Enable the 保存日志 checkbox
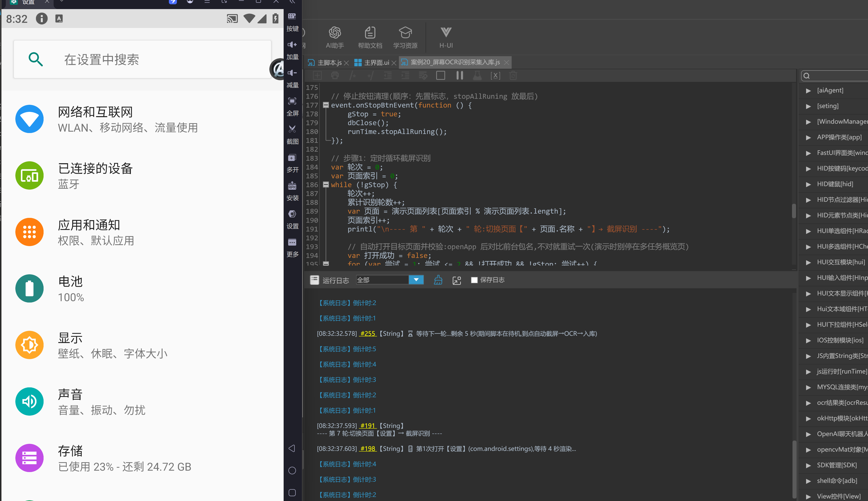Image resolution: width=868 pixels, height=501 pixels. pyautogui.click(x=474, y=280)
